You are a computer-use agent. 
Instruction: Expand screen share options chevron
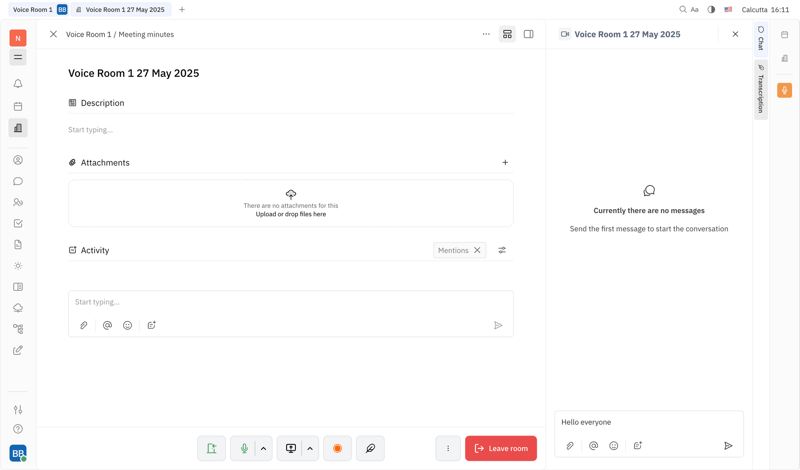310,448
